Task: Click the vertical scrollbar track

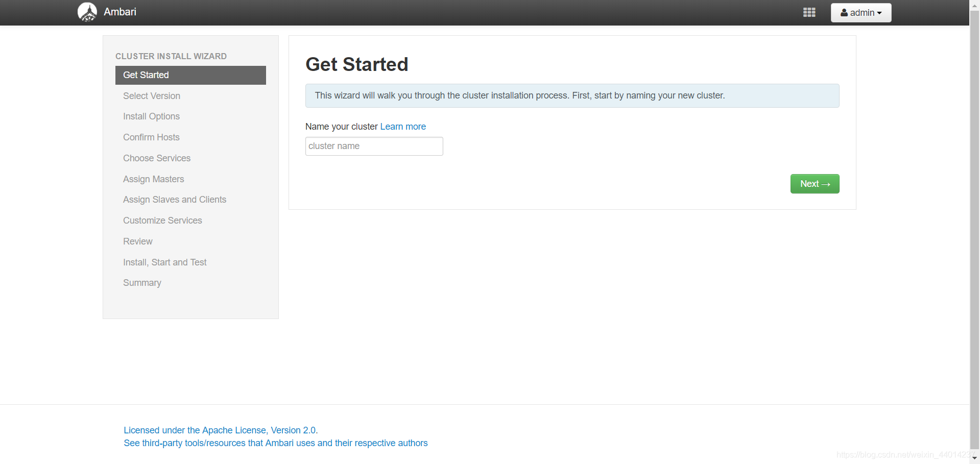Action: pos(974,230)
